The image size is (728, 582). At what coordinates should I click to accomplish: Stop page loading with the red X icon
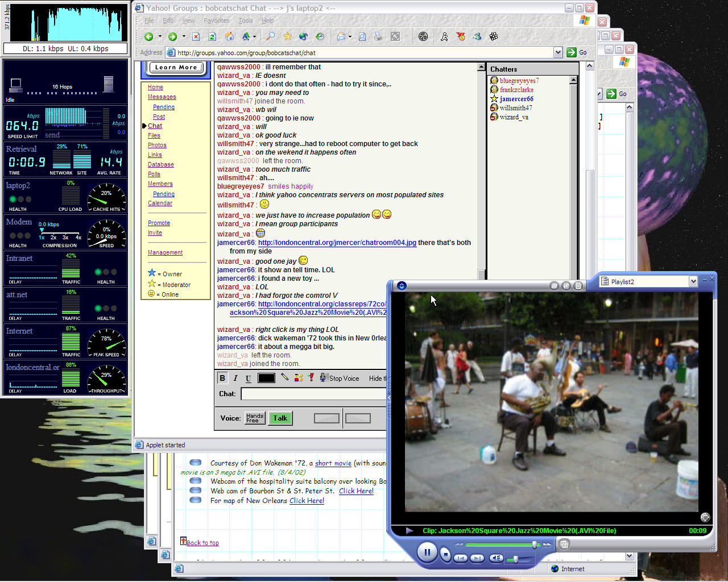coord(196,36)
